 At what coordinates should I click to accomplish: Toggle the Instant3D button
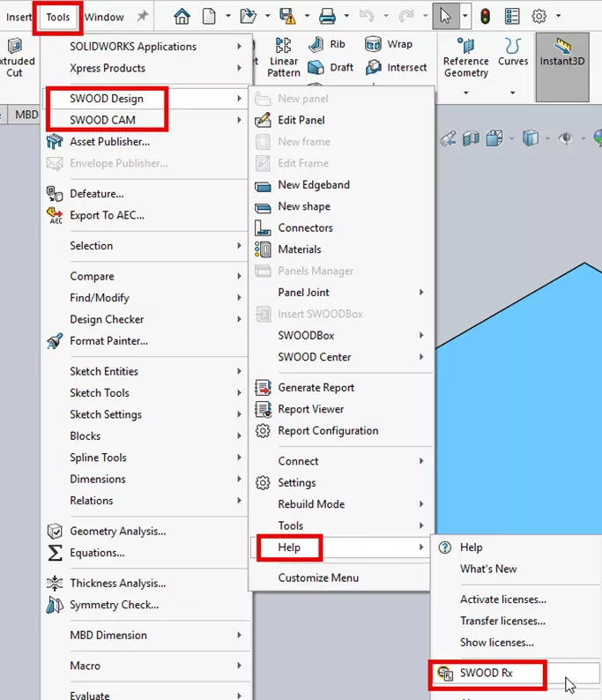561,56
